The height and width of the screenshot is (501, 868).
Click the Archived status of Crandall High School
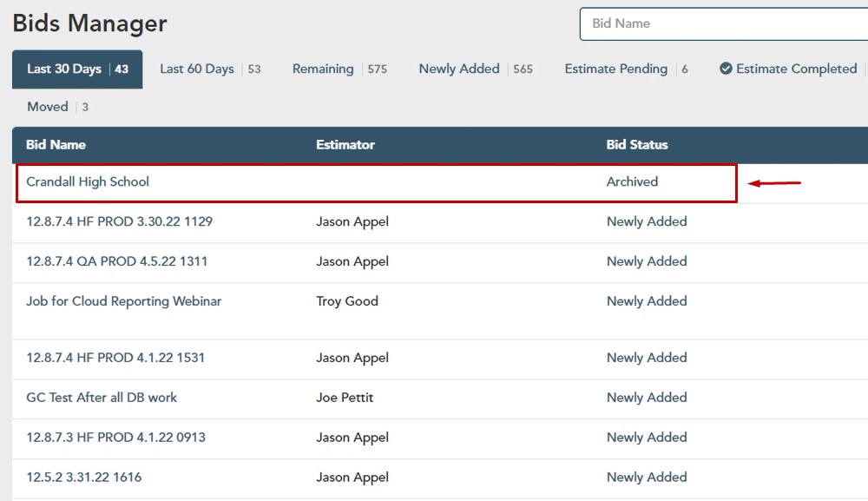click(x=632, y=182)
